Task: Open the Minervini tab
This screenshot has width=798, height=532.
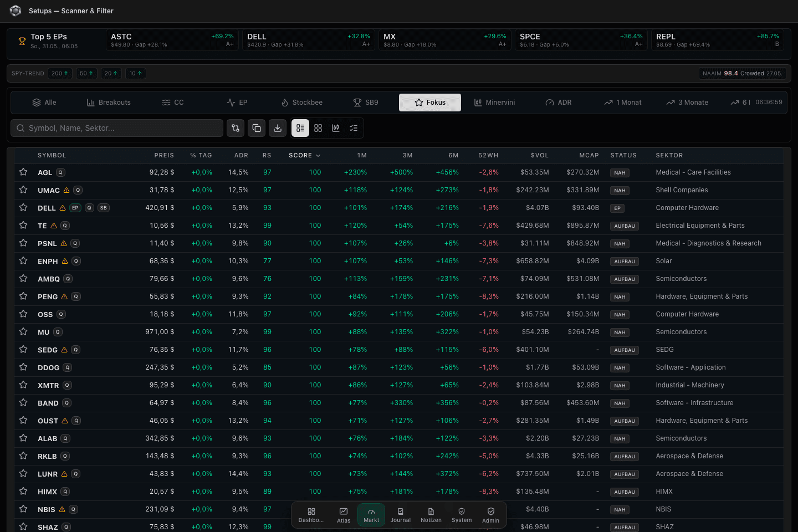Action: [x=494, y=103]
